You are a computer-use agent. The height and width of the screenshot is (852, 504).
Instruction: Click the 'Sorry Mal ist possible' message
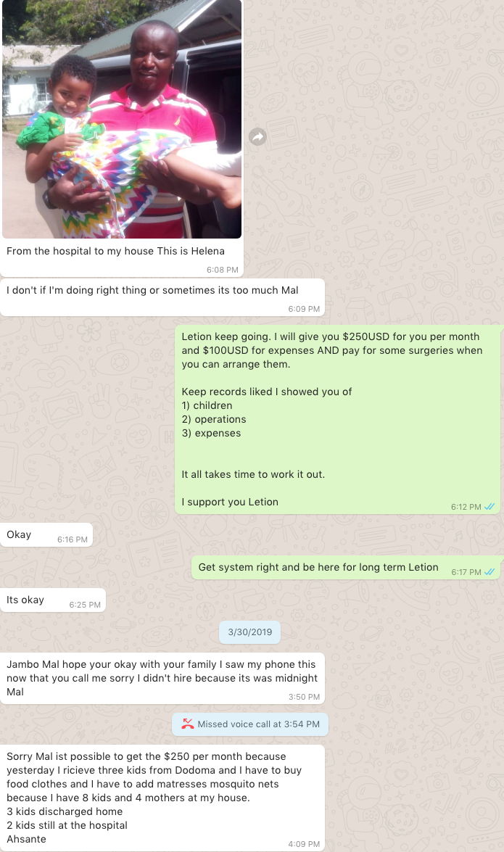coord(162,798)
